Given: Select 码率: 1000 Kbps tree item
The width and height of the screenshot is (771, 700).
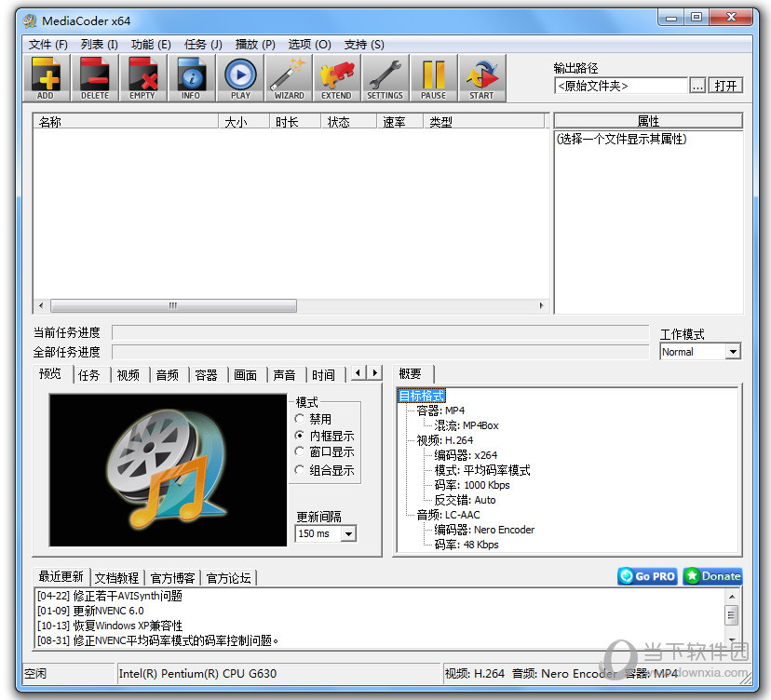Looking at the screenshot, I should click(x=472, y=485).
